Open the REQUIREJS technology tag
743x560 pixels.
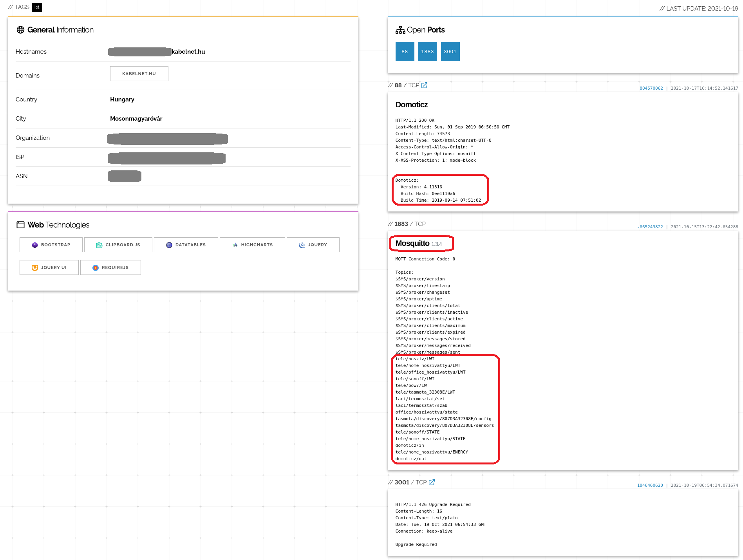tap(110, 267)
